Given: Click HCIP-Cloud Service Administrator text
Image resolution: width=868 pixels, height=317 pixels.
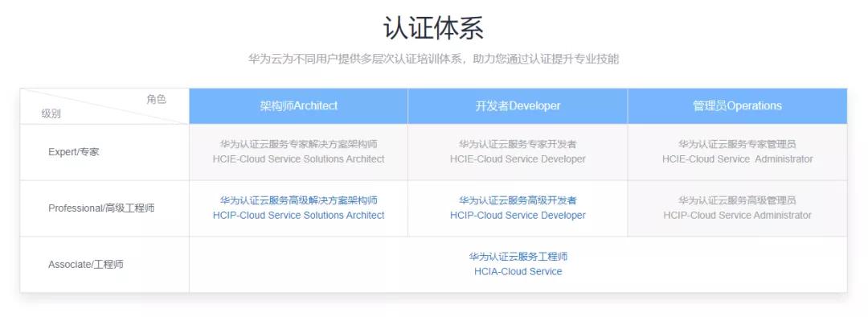Looking at the screenshot, I should click(x=737, y=215).
